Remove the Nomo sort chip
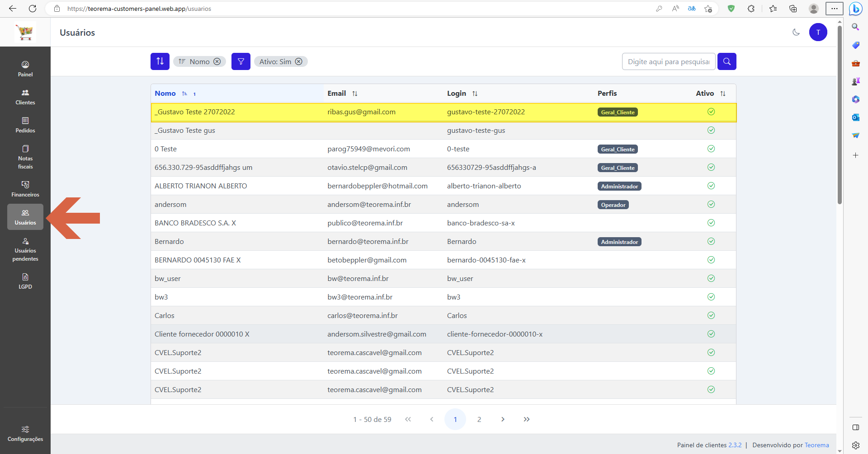Image resolution: width=868 pixels, height=454 pixels. coord(217,61)
